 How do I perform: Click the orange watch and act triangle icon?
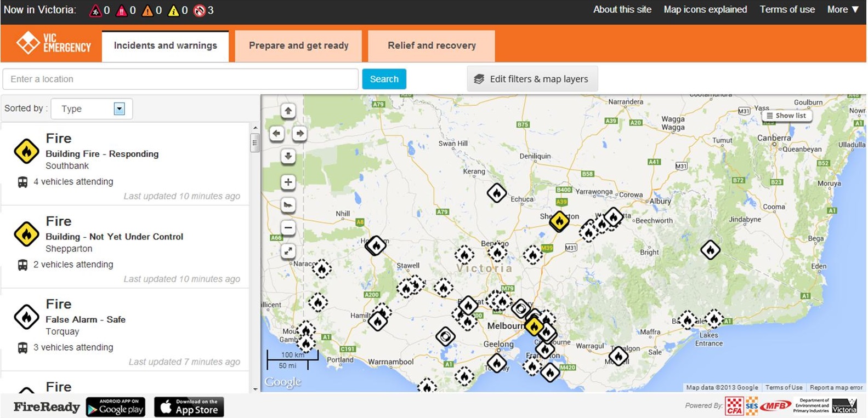coord(147,10)
